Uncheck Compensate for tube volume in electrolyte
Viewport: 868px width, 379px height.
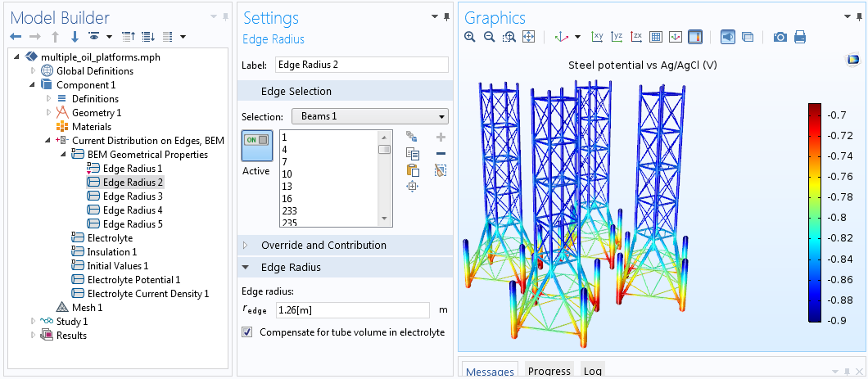click(x=247, y=332)
